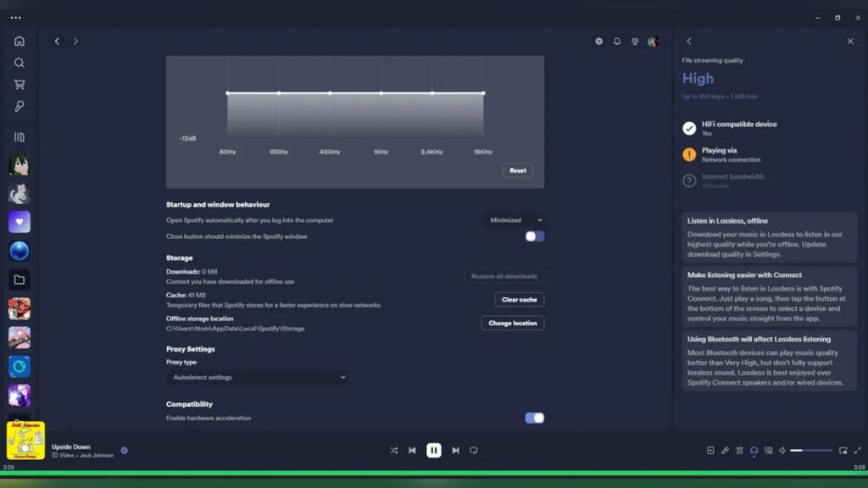Toggle shuffle playback

pyautogui.click(x=393, y=451)
